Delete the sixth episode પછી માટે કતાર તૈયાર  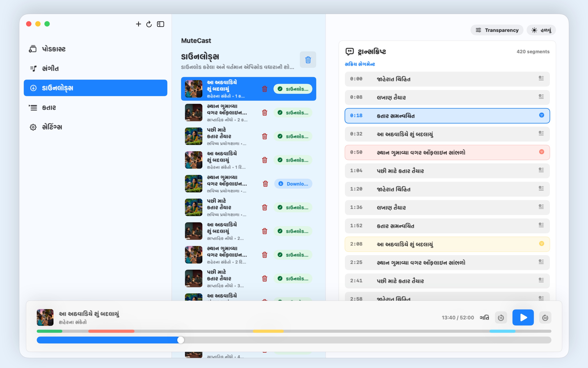[x=265, y=207]
